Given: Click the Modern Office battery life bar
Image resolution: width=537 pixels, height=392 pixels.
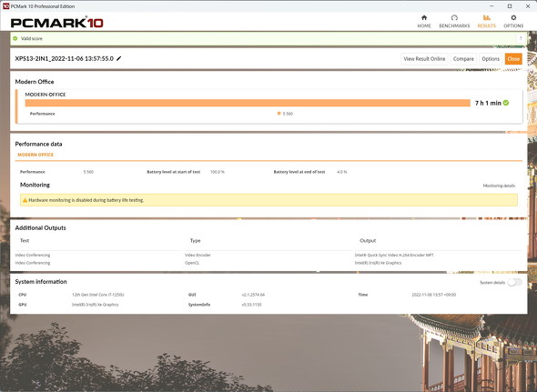Looking at the screenshot, I should click(248, 103).
